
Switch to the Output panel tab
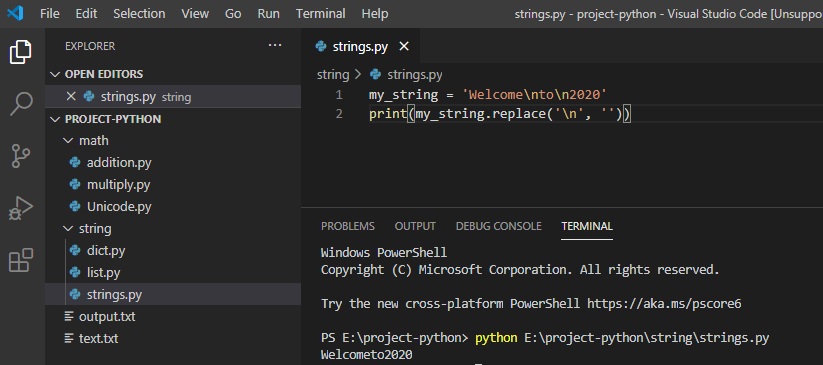[x=415, y=226]
